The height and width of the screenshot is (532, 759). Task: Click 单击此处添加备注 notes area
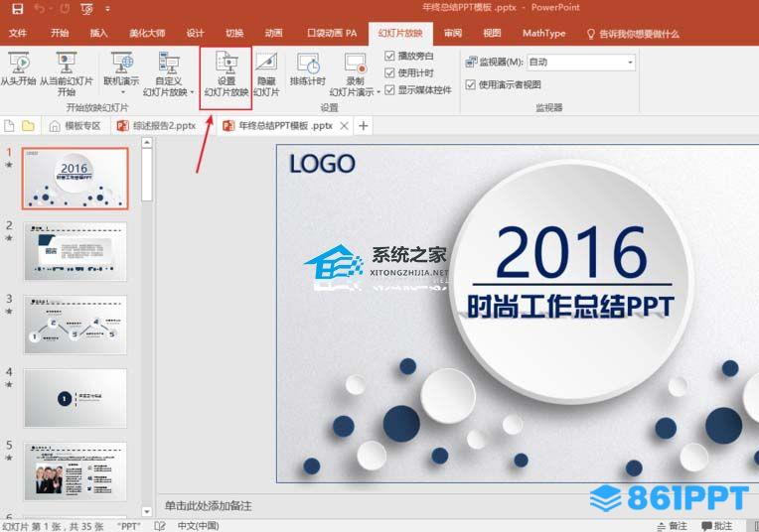pyautogui.click(x=208, y=506)
